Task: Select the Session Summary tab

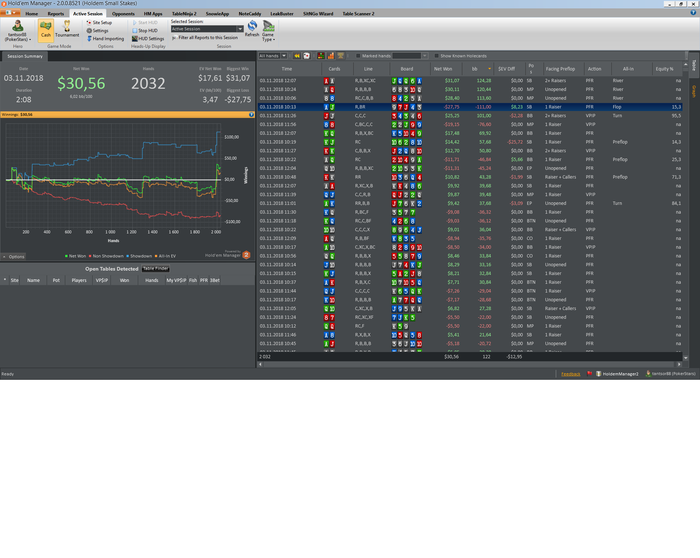Action: pyautogui.click(x=25, y=56)
